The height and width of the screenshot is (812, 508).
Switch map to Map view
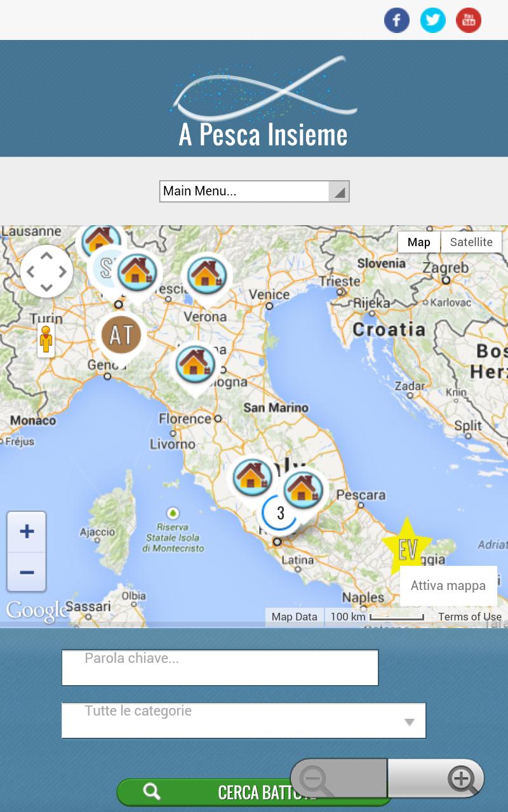[418, 242]
